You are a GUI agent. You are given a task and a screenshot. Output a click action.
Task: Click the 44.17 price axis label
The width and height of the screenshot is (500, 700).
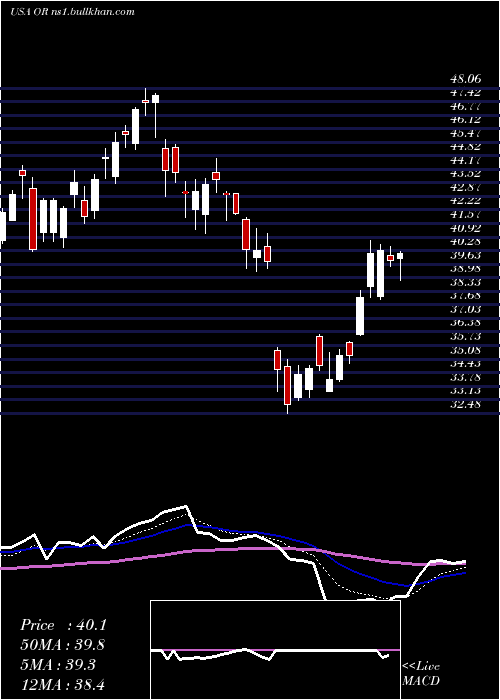[x=466, y=160]
